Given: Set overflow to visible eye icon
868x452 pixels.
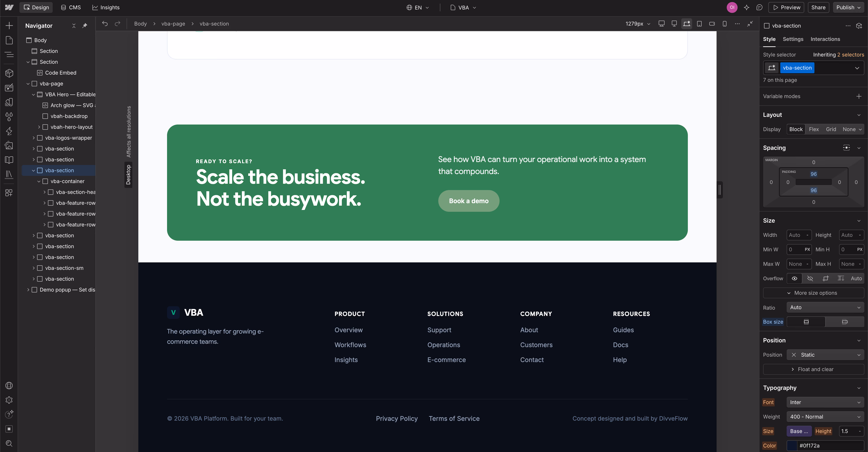Looking at the screenshot, I should pos(794,278).
